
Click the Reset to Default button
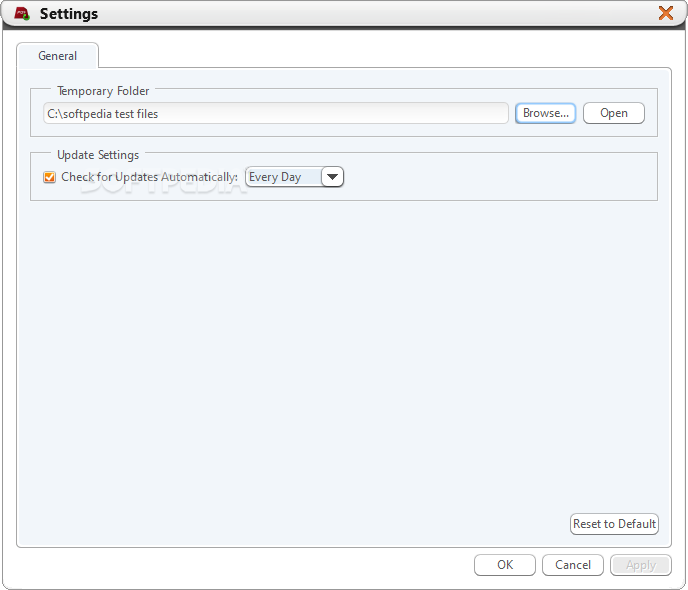click(x=614, y=524)
